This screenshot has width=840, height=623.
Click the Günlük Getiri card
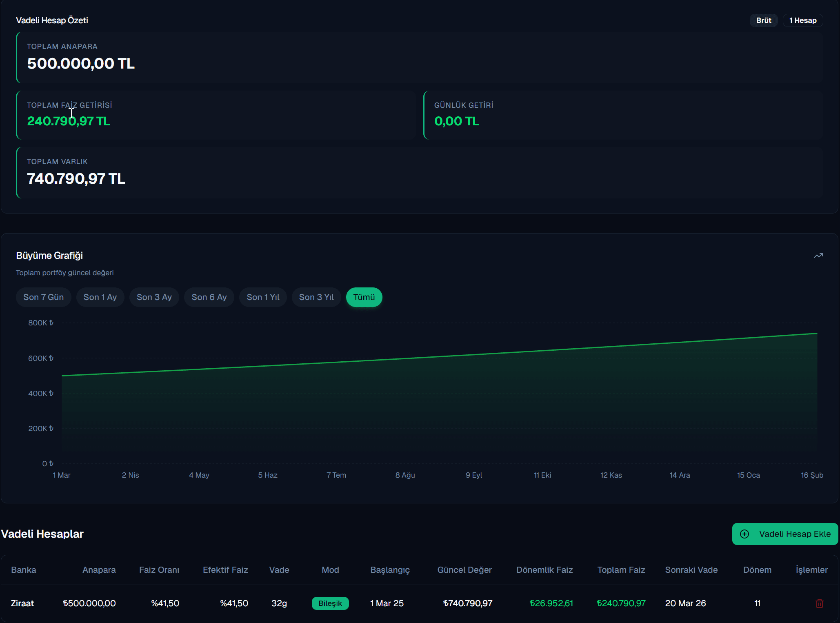(x=623, y=115)
